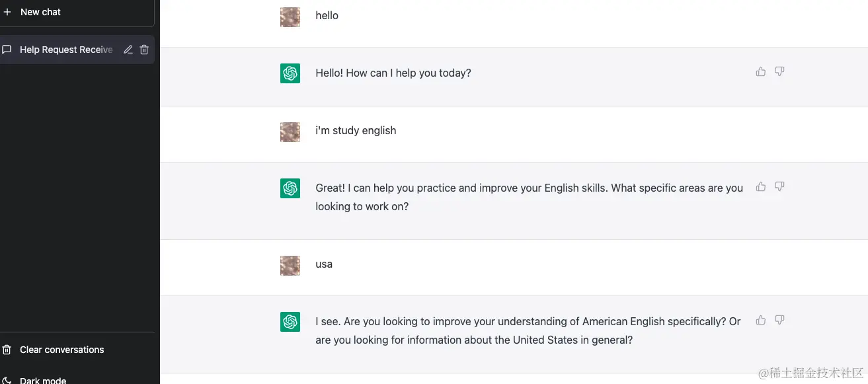This screenshot has width=868, height=384.
Task: Thumbs down the "Hello! How can I help" reply
Action: 779,71
